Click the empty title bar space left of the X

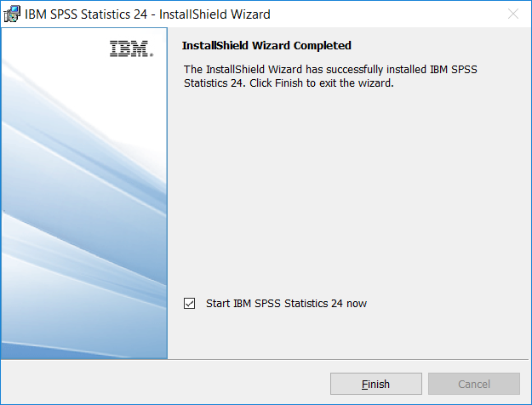point(386,14)
